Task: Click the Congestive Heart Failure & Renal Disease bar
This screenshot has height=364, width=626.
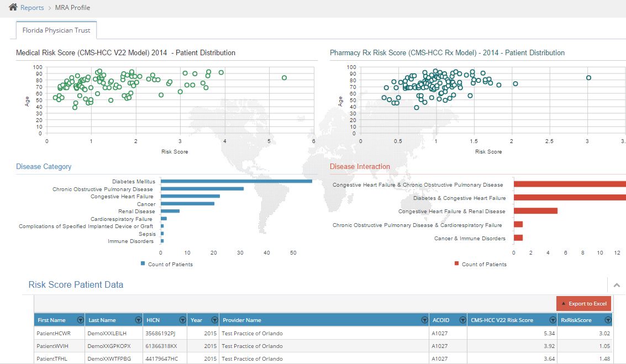Action: (535, 211)
